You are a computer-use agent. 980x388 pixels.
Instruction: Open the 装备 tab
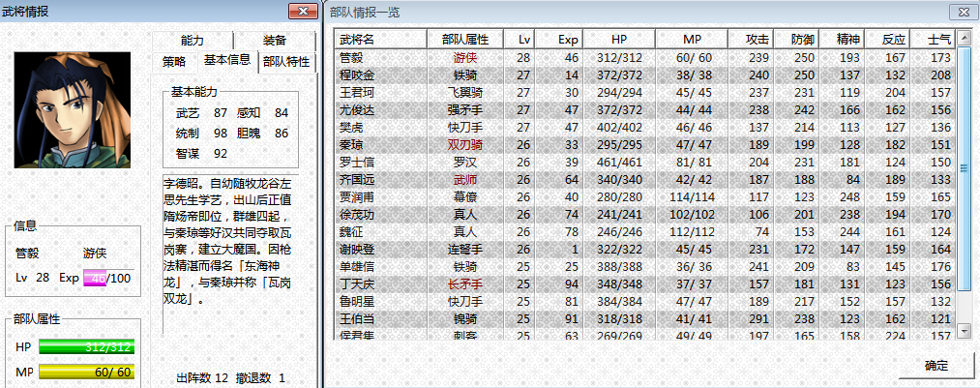[274, 40]
